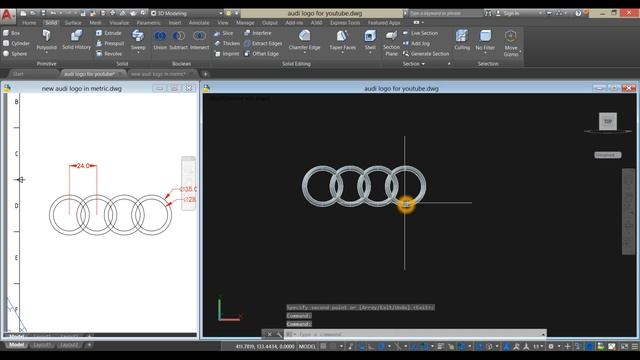Expand the Chamfer Edge dropdown arrow
Screen dimensions: 640x360
(x=304, y=53)
